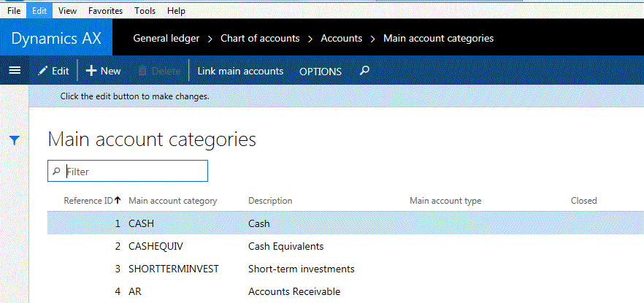Image resolution: width=644 pixels, height=303 pixels.
Task: Open the Help menu
Action: (176, 11)
